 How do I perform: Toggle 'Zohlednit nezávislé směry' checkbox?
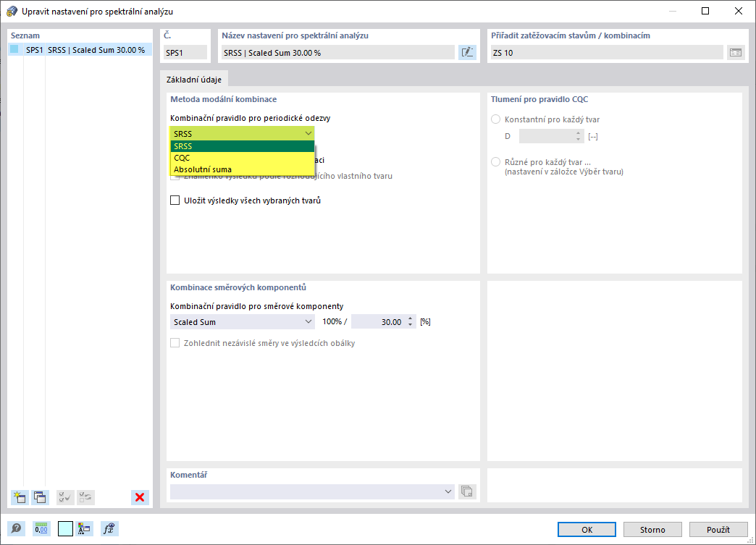tap(175, 343)
